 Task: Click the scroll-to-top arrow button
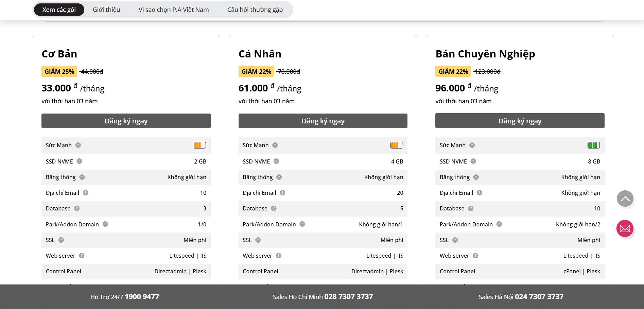(x=625, y=199)
